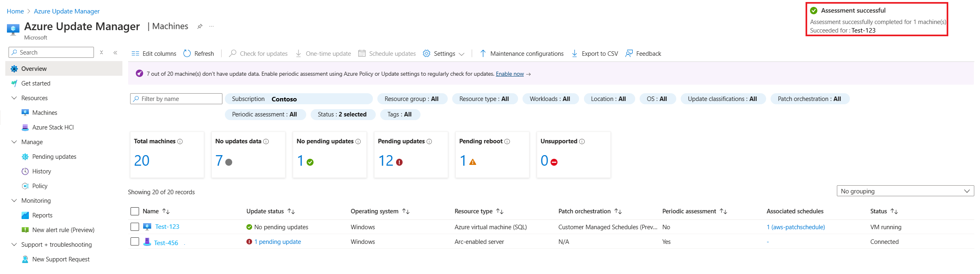Click the Enable now link
This screenshot has height=274, width=980.
pyautogui.click(x=510, y=74)
